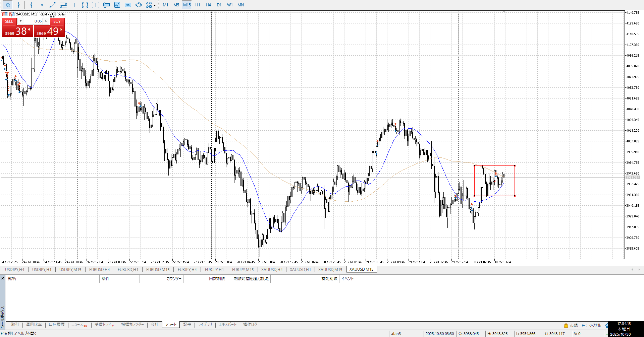644x337 pixels.
Task: Click the lot volume 0.05 field
Action: pos(34,21)
